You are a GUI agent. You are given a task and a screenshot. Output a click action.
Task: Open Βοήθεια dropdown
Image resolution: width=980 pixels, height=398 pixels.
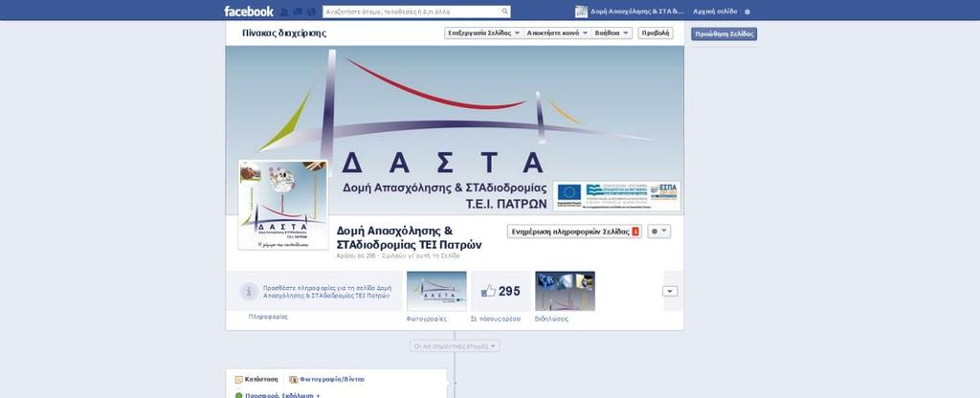coord(612,33)
